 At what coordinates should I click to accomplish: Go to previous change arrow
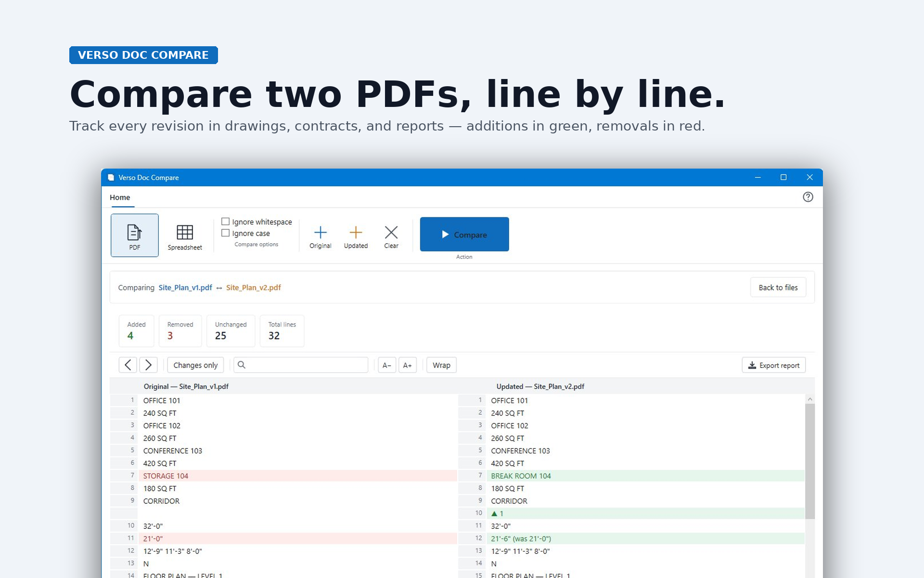(x=128, y=365)
